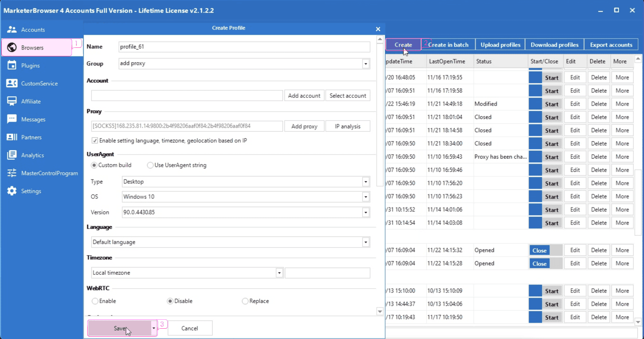Click the Save button

tap(119, 328)
